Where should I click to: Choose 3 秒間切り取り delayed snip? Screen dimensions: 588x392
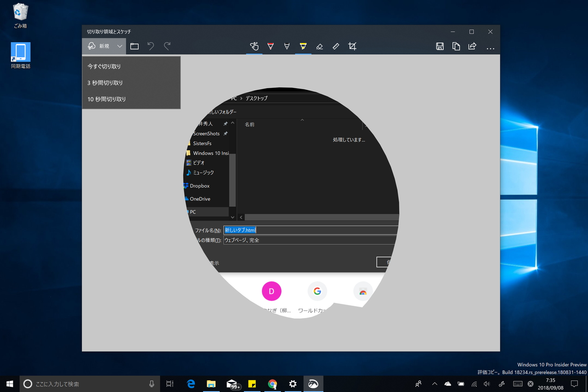pos(131,83)
